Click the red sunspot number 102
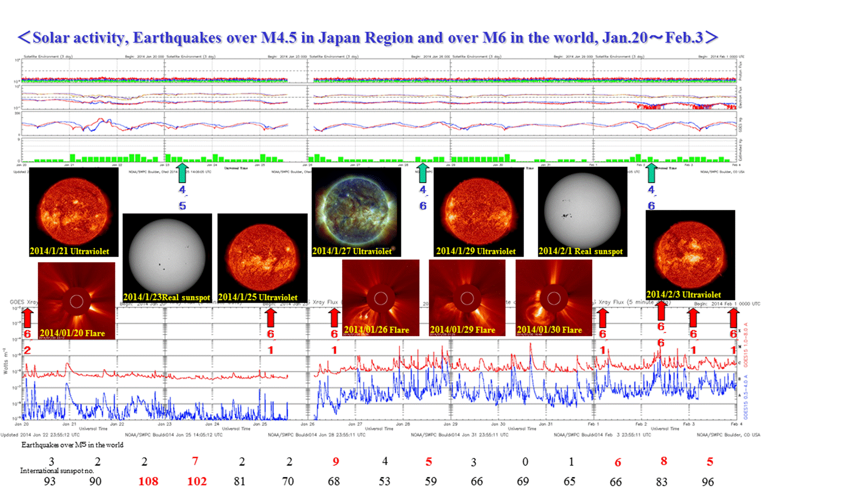 (x=197, y=481)
